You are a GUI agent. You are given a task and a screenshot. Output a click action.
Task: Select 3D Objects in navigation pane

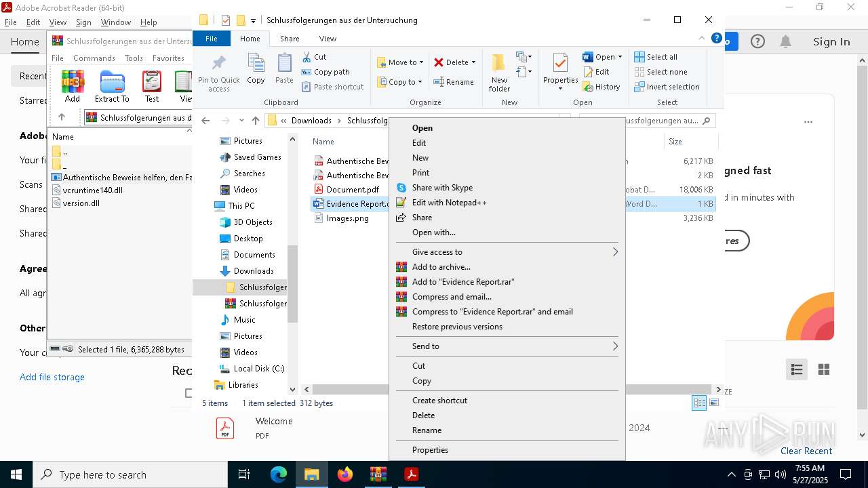(x=252, y=222)
